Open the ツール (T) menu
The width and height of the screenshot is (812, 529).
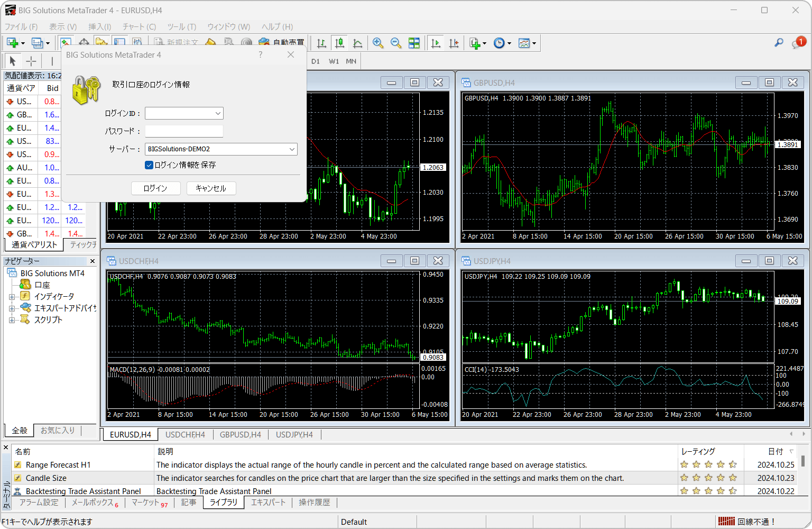[x=182, y=26]
